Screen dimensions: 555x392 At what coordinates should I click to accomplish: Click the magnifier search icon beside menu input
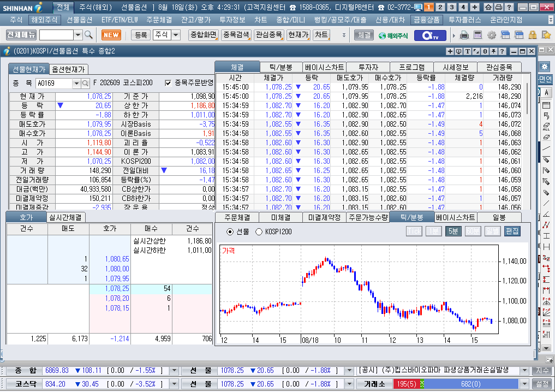coord(88,35)
